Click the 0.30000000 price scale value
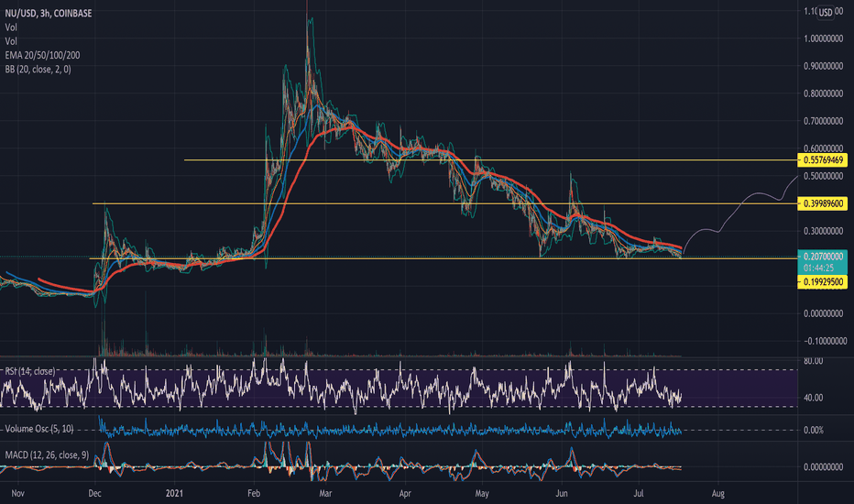 coord(823,231)
